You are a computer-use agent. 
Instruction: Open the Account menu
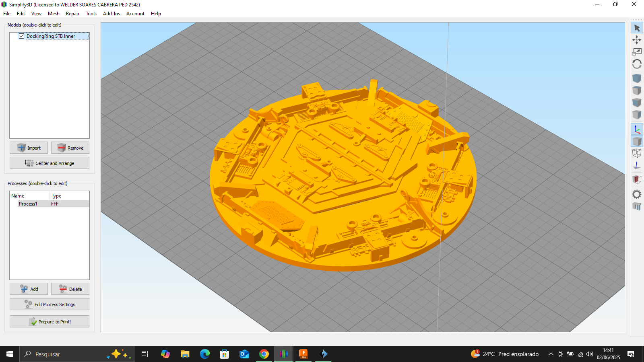(135, 13)
